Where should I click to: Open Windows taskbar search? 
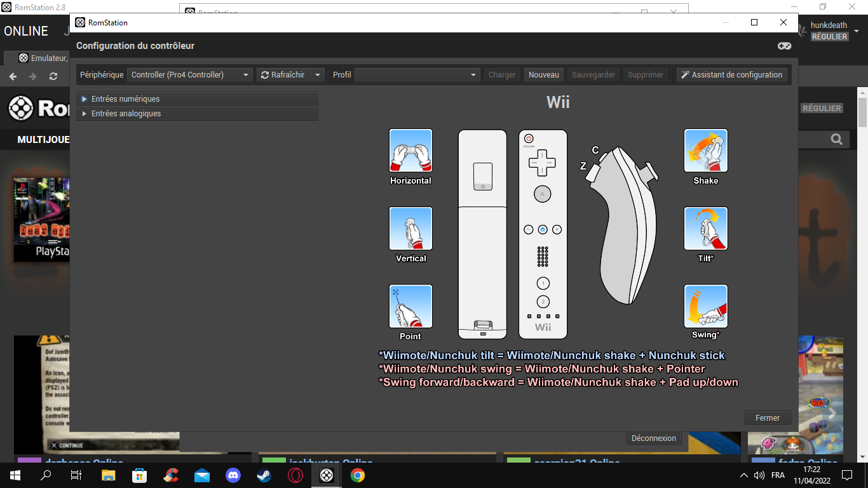click(46, 475)
